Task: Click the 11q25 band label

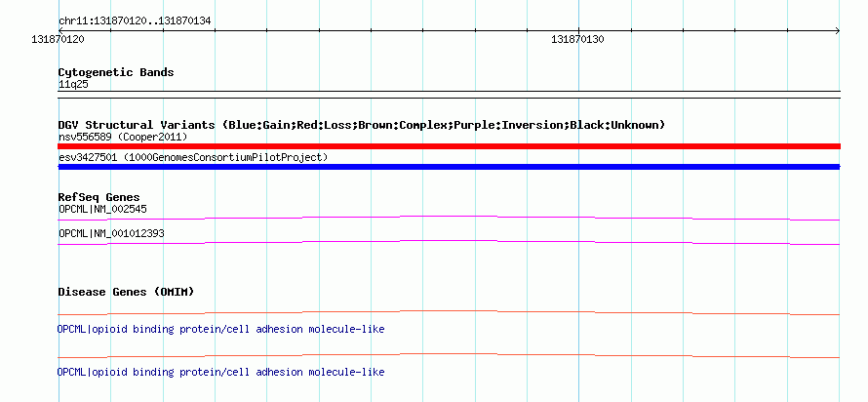Action: point(73,85)
